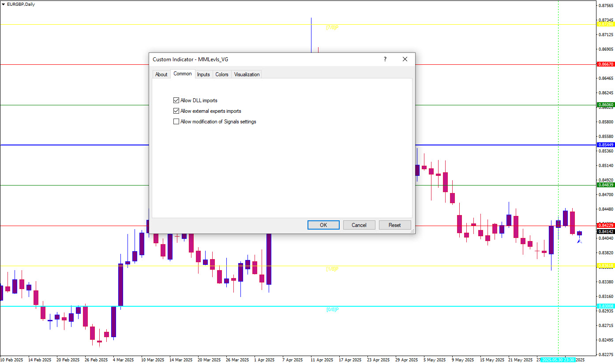This screenshot has height=364, width=615.
Task: Click the yellow 0.83618 price label
Action: [x=606, y=266]
